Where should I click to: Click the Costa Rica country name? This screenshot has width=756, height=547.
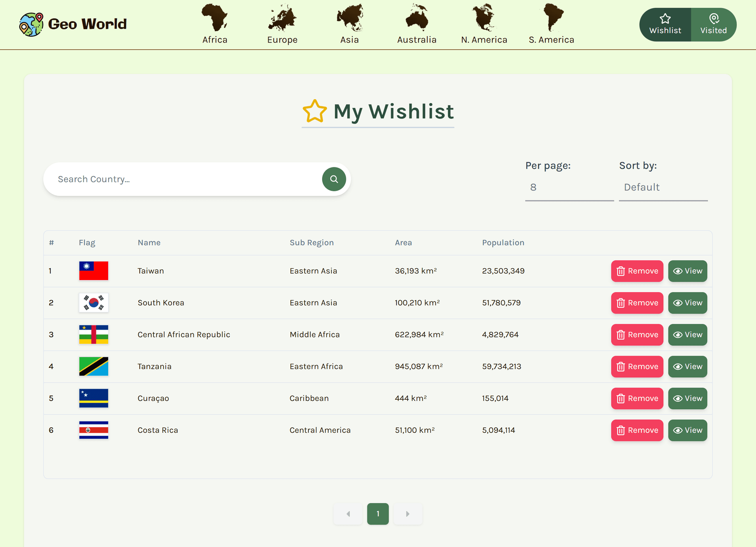coord(158,430)
